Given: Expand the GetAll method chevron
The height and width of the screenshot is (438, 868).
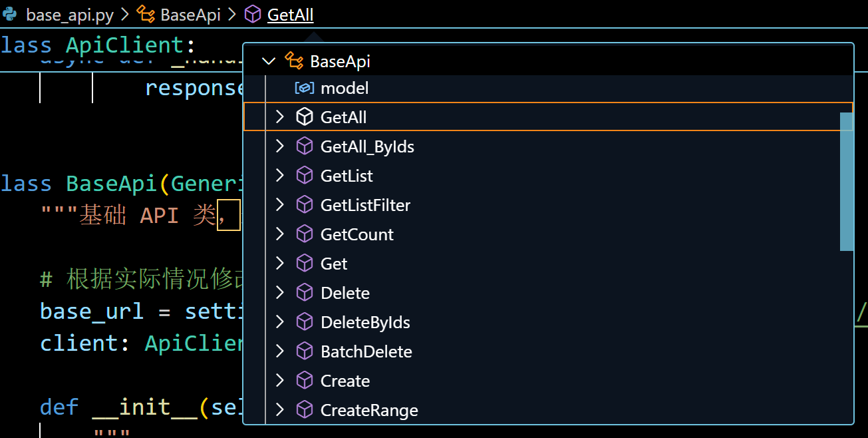Looking at the screenshot, I should pos(280,117).
